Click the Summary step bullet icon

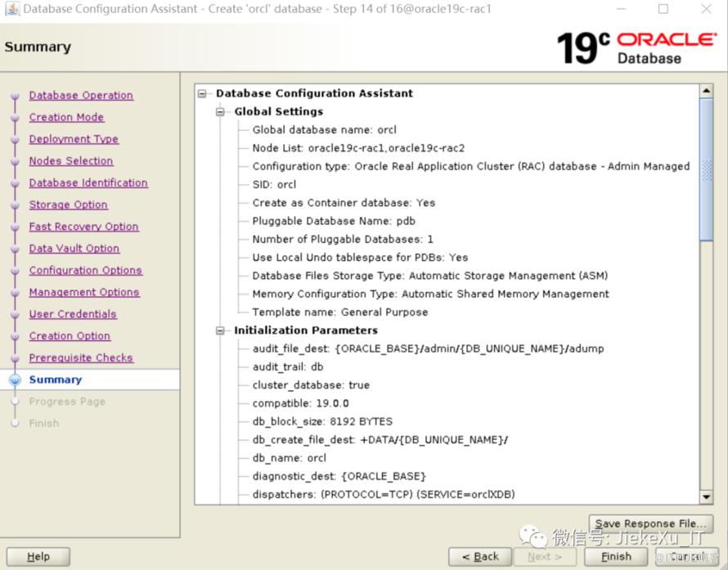click(14, 380)
